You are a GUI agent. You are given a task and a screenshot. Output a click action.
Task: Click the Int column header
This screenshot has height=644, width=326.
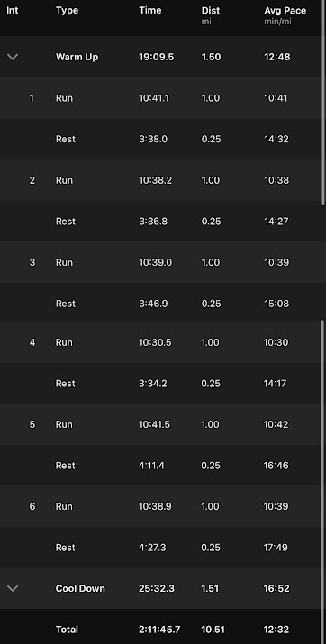pyautogui.click(x=13, y=11)
